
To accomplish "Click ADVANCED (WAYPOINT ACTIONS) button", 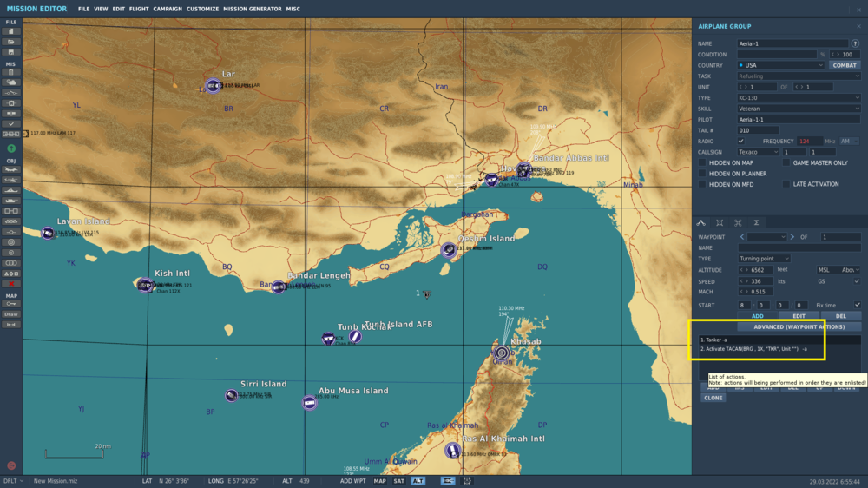I will (x=799, y=326).
